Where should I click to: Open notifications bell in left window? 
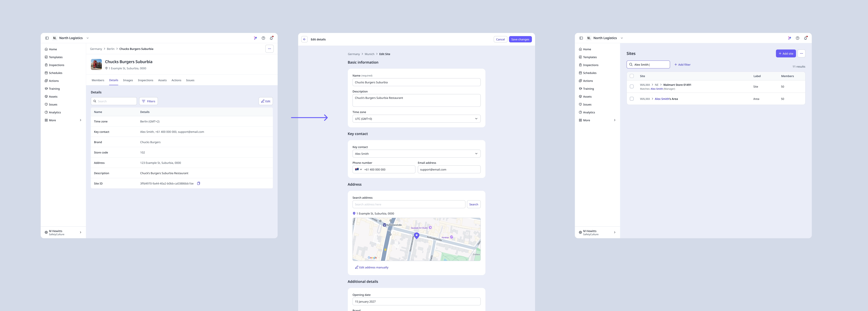271,38
